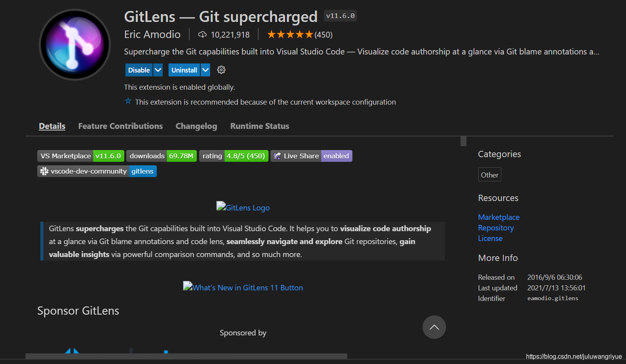Switch to the Details tab

click(52, 126)
